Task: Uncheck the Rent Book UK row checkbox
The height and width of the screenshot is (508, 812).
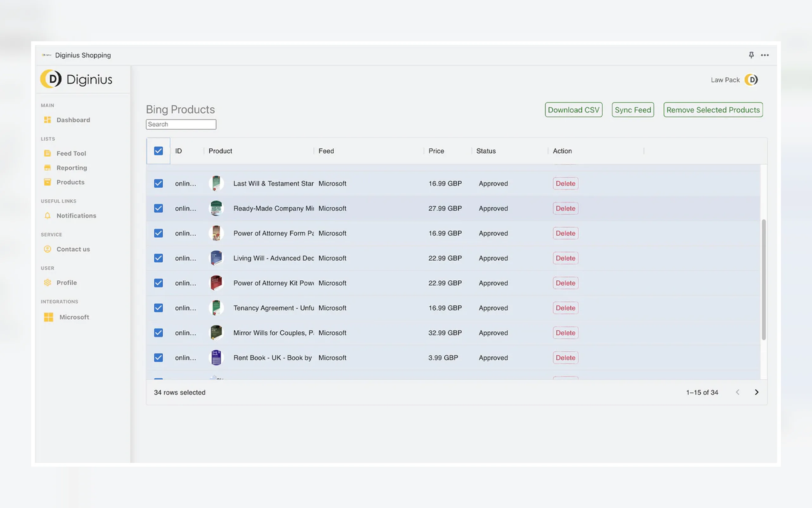Action: pyautogui.click(x=158, y=358)
